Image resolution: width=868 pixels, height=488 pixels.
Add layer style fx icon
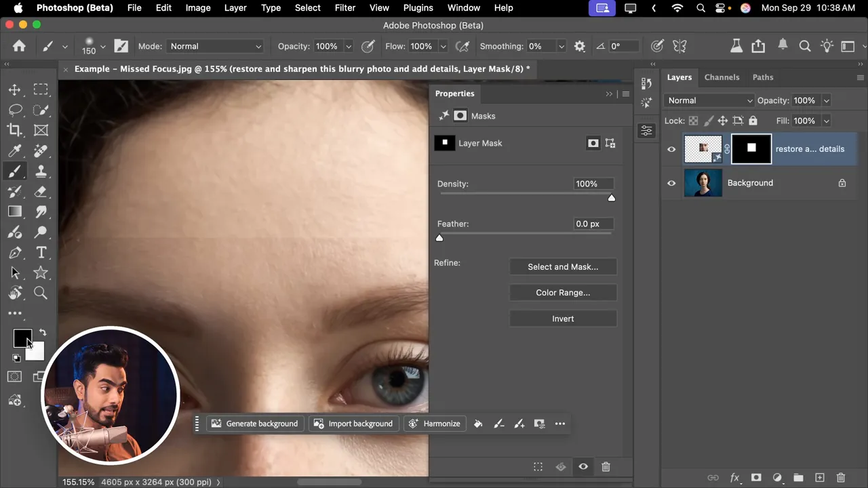tap(734, 478)
